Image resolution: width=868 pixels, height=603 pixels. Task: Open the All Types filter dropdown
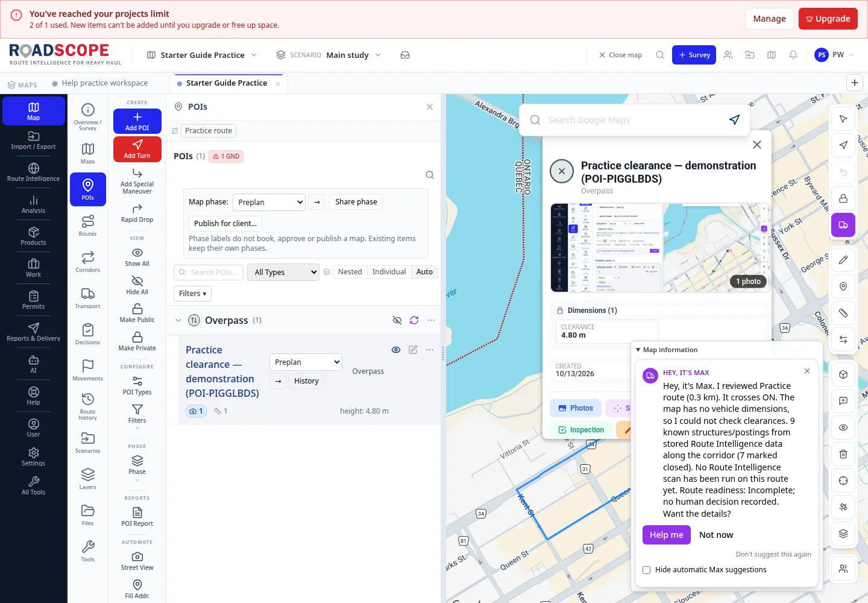point(284,272)
